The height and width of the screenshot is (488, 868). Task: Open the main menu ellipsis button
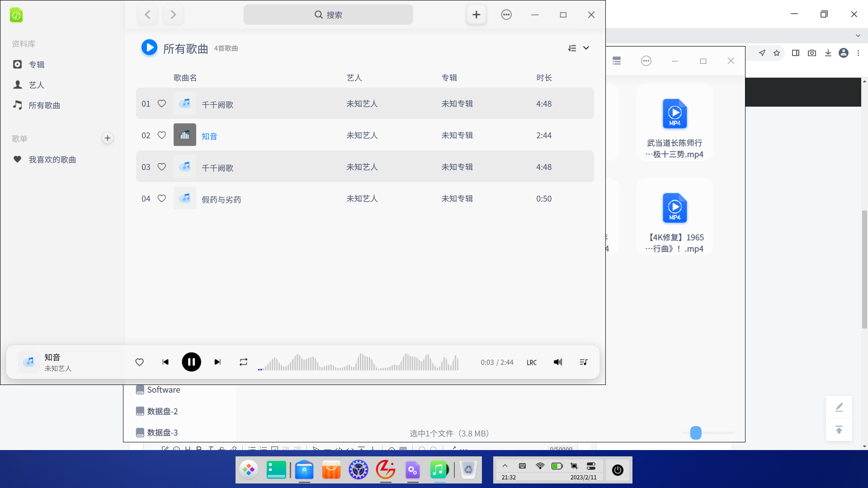(x=506, y=15)
